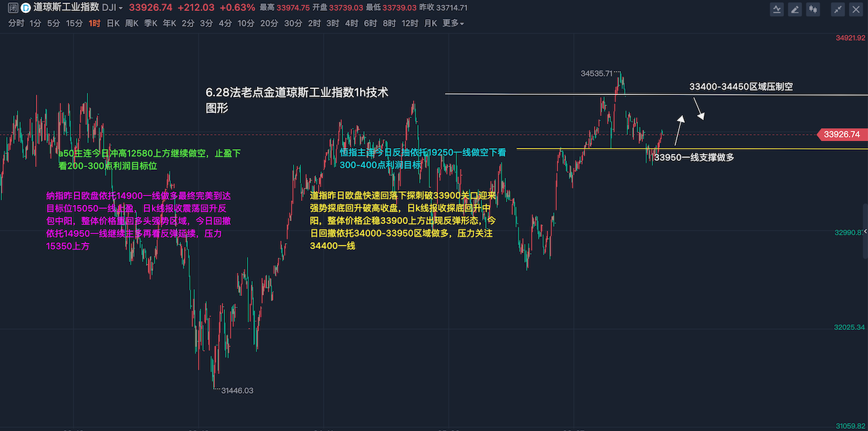This screenshot has height=431, width=868.
Task: Click the 闭 market-closed status badge
Action: pos(12,8)
